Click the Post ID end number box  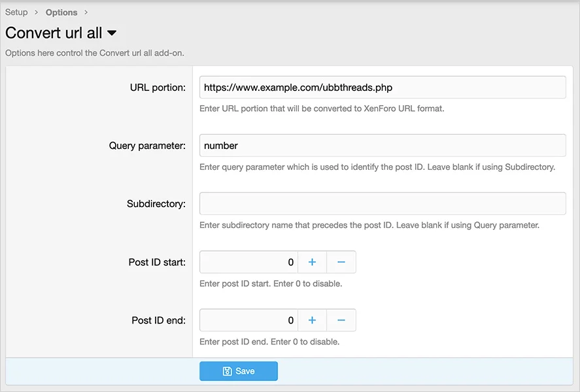pyautogui.click(x=248, y=320)
